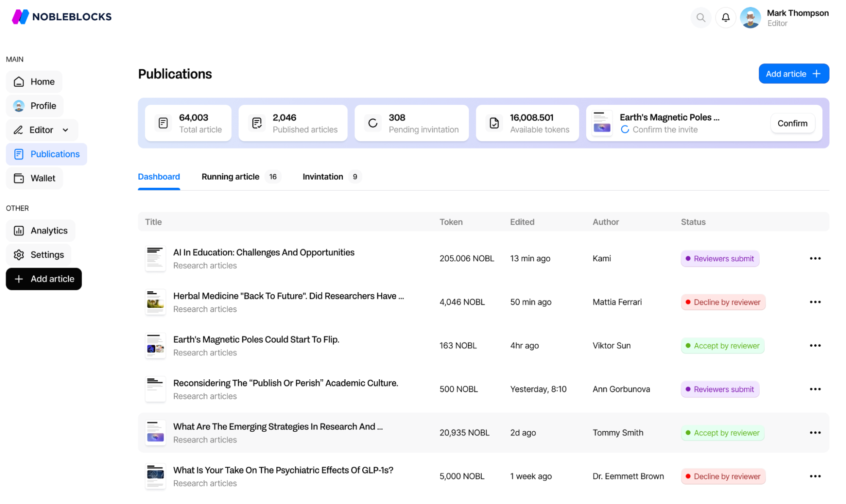Click the Settings sidebar icon
Screen dimensions: 846x504
point(19,254)
